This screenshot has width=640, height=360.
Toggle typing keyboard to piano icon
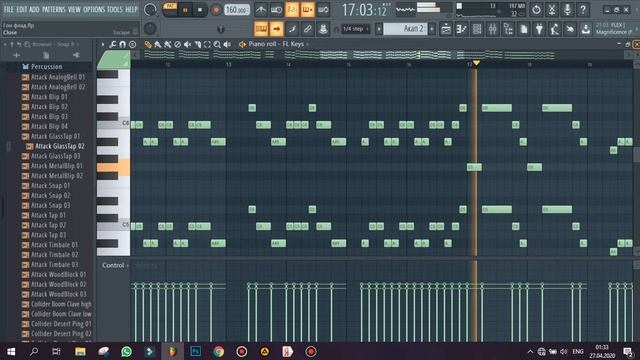(261, 29)
